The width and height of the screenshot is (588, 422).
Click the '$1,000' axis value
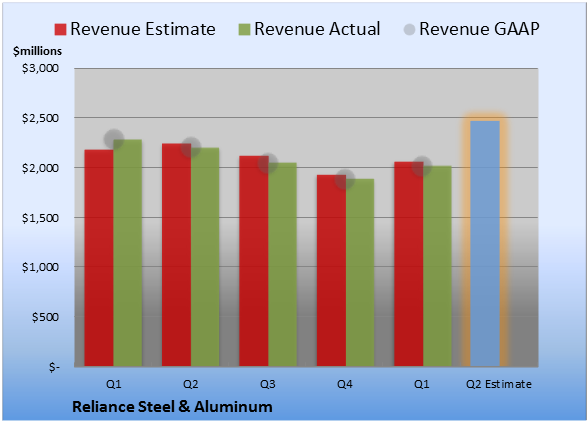click(40, 267)
